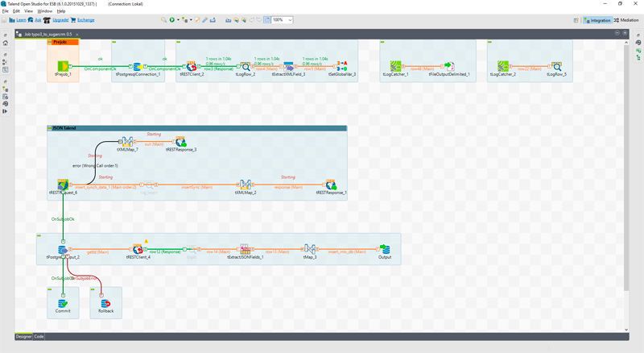Image resolution: width=644 pixels, height=353 pixels.
Task: Select the tFileOutputDelimited_1 component
Action: pyautogui.click(x=449, y=66)
